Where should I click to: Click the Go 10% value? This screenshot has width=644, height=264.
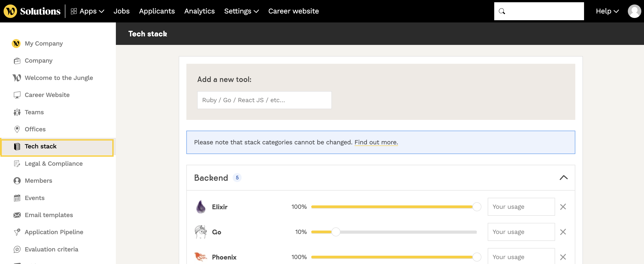[x=301, y=232]
